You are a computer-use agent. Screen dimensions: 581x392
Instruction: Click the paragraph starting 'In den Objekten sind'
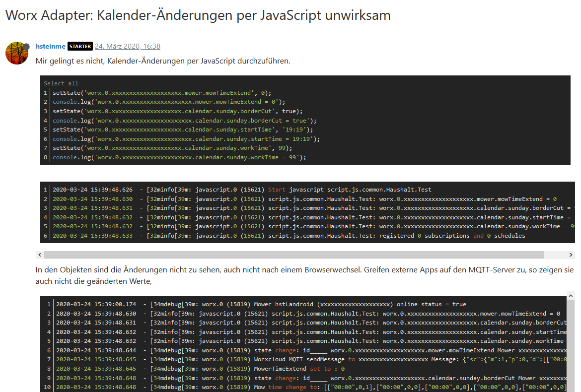pos(304,275)
